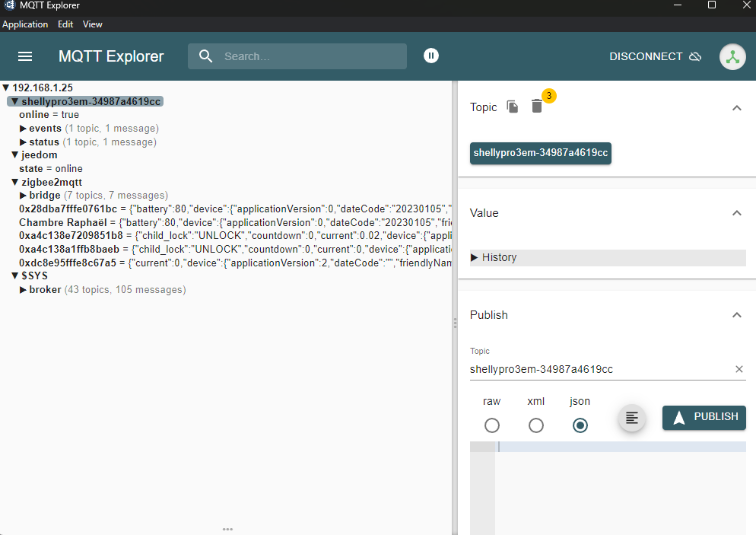Collapse the Publish panel chevron
The height and width of the screenshot is (535, 756).
click(736, 315)
